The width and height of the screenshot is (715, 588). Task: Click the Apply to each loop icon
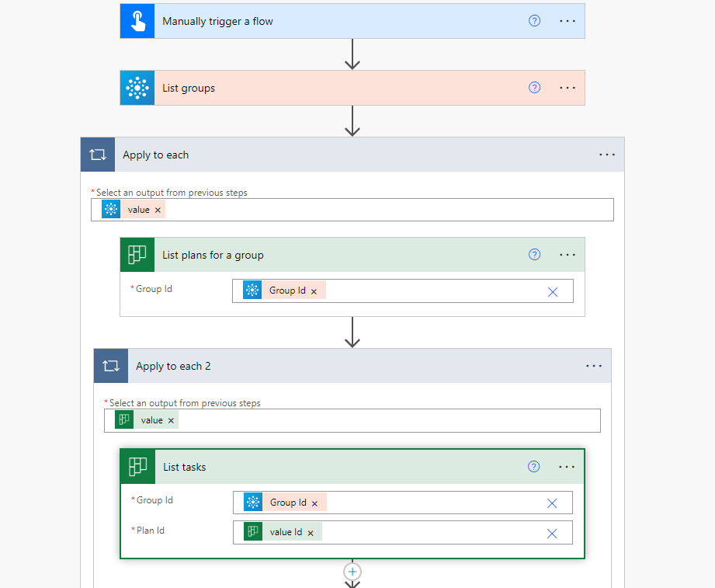tap(97, 155)
